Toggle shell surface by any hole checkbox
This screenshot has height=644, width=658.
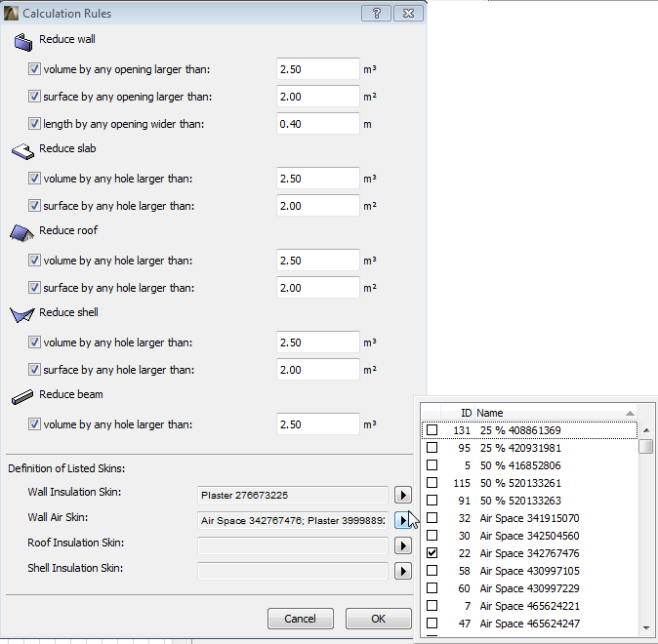34,369
